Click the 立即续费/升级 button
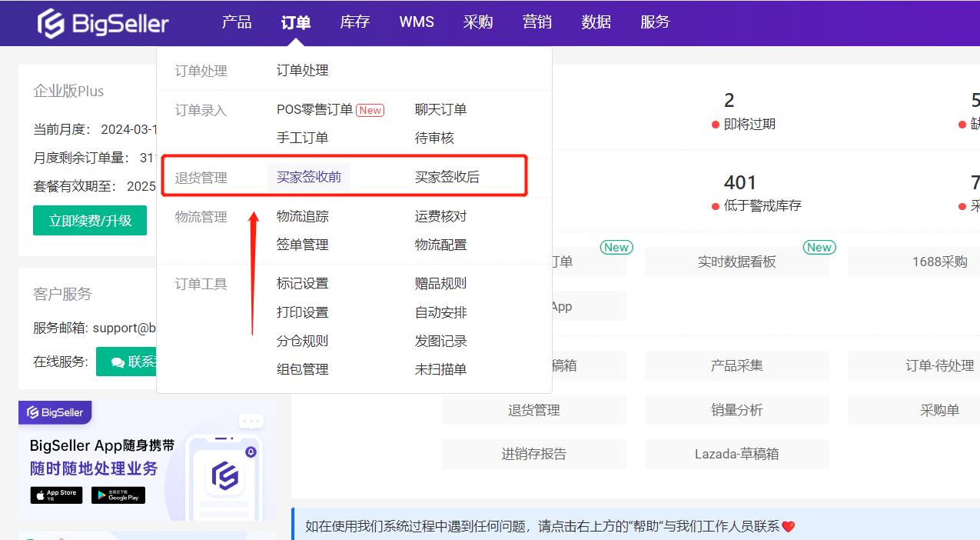Image resolution: width=980 pixels, height=540 pixels. coord(90,221)
